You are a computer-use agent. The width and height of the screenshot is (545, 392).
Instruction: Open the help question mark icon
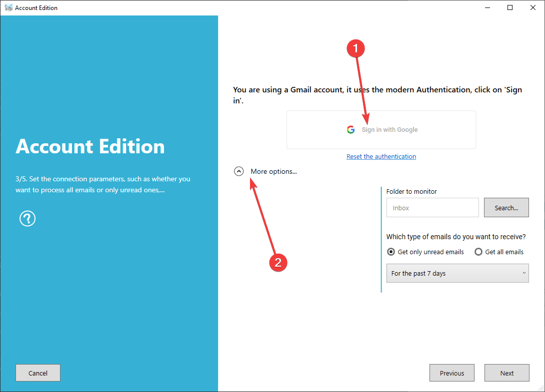click(x=27, y=218)
